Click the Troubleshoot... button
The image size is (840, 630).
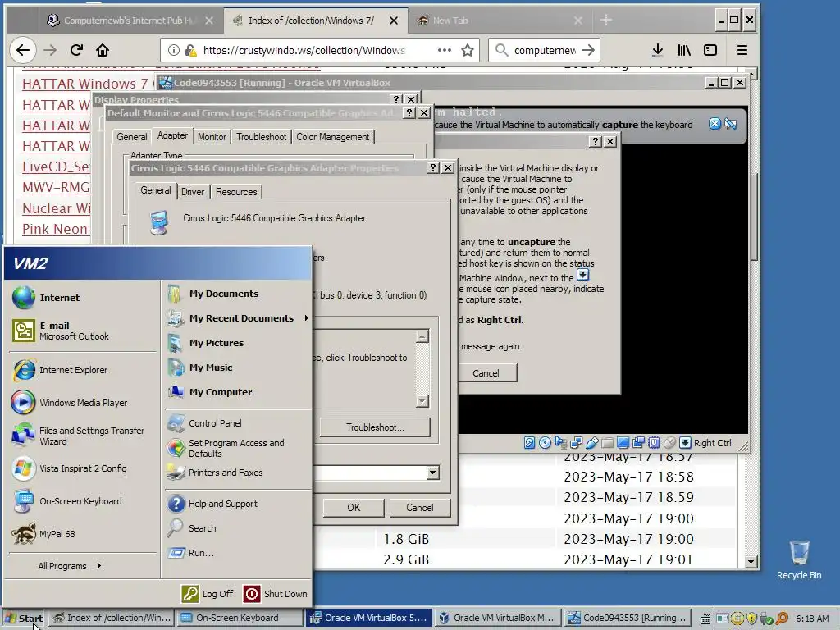click(375, 427)
